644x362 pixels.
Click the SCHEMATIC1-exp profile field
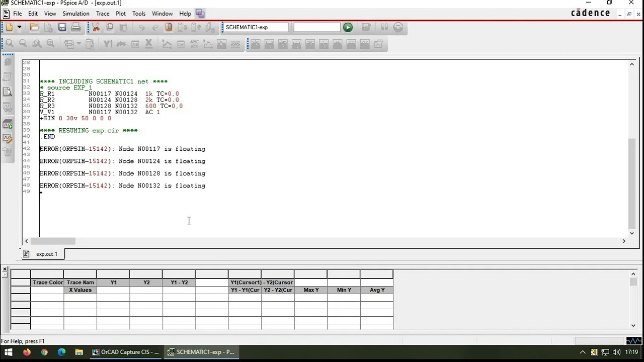(x=257, y=27)
